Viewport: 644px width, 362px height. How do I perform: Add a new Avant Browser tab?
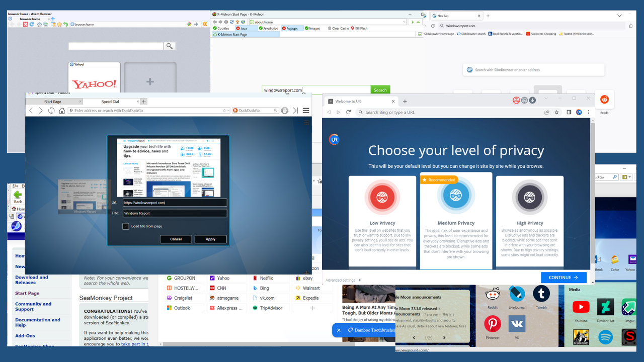tap(53, 19)
